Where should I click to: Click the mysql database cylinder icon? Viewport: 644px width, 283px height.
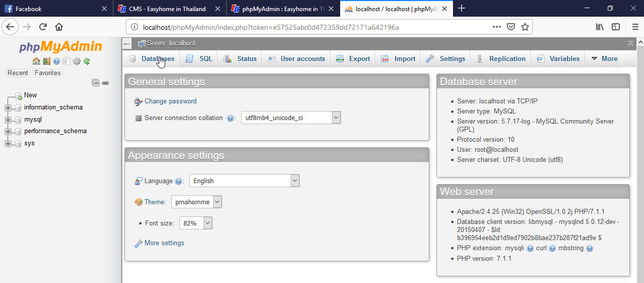coord(18,120)
